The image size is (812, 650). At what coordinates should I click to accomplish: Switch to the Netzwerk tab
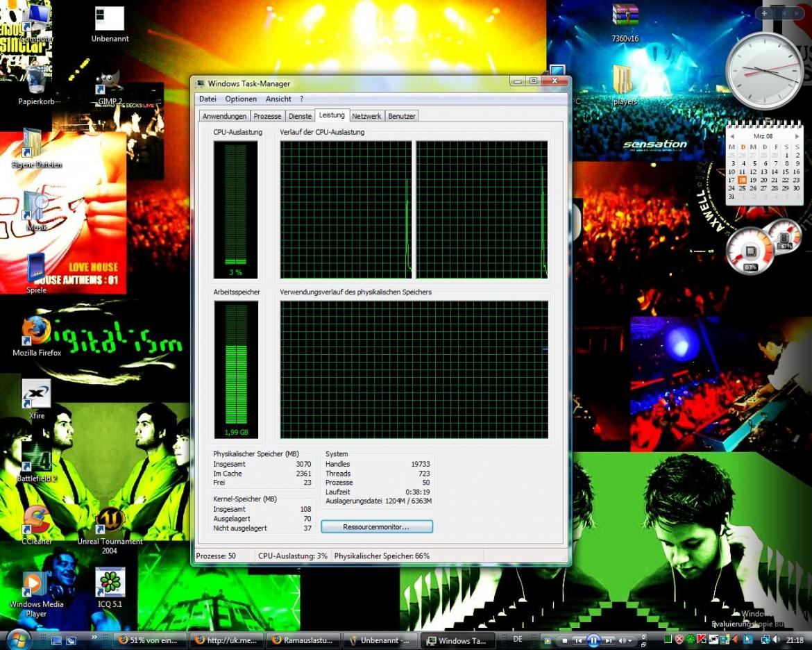pyautogui.click(x=366, y=116)
